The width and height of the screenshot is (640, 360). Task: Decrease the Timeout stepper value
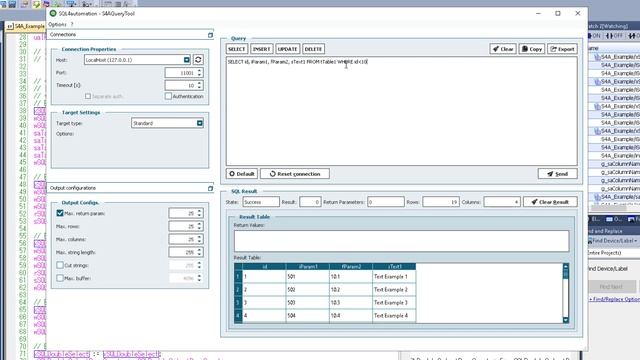click(200, 87)
